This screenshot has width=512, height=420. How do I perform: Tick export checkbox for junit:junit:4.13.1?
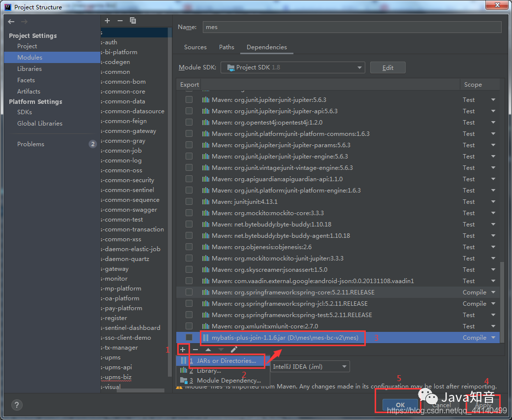pyautogui.click(x=189, y=202)
